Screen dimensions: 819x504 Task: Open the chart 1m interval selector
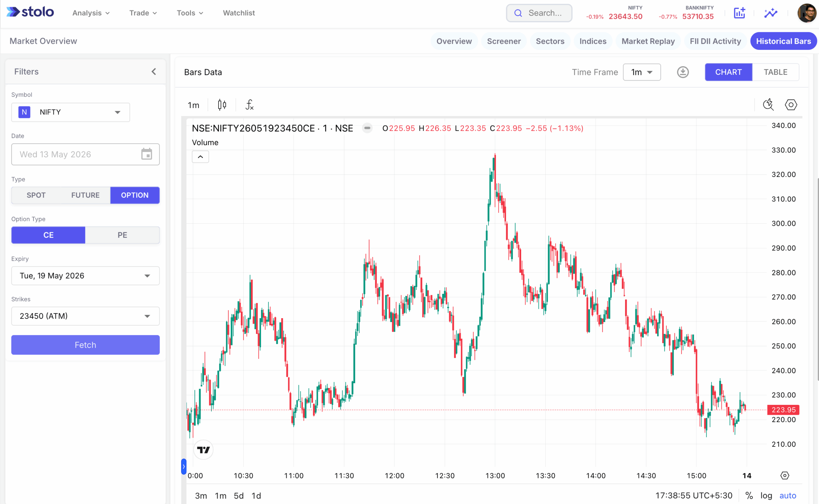pyautogui.click(x=194, y=105)
